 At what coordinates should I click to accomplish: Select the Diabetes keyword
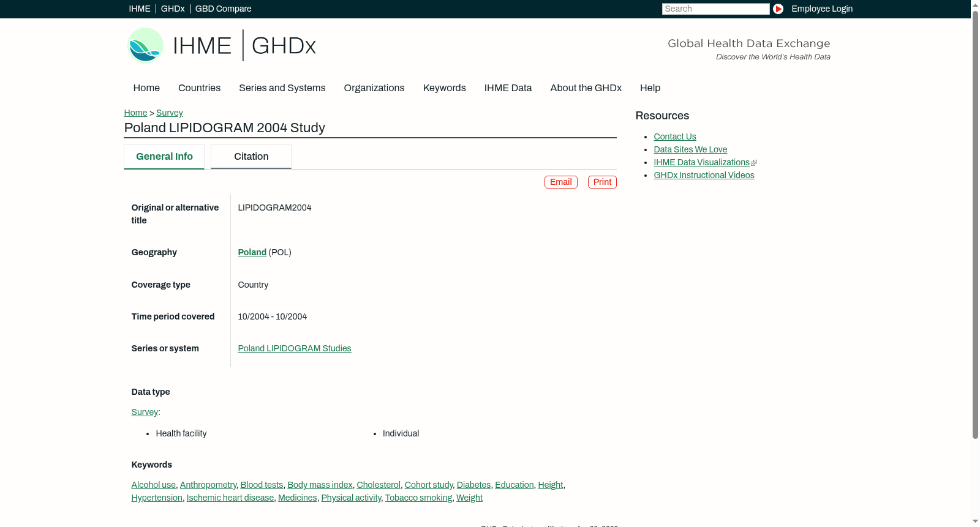tap(474, 485)
